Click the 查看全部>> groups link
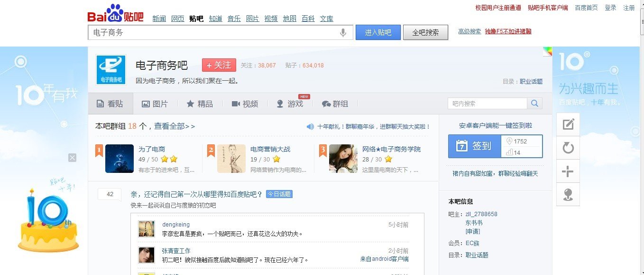The width and height of the screenshot is (644, 275). click(175, 126)
